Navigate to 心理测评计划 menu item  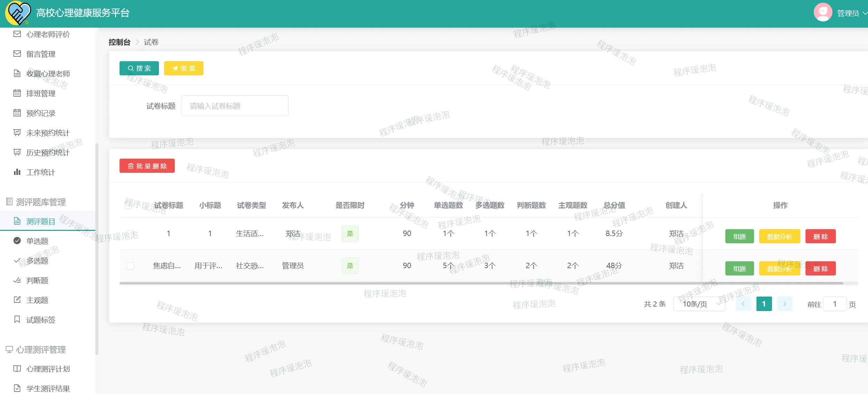(x=48, y=369)
